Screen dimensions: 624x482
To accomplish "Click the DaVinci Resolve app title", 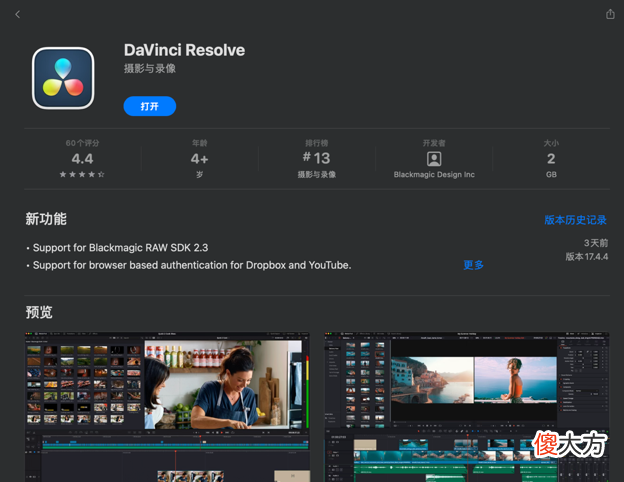I will (184, 50).
